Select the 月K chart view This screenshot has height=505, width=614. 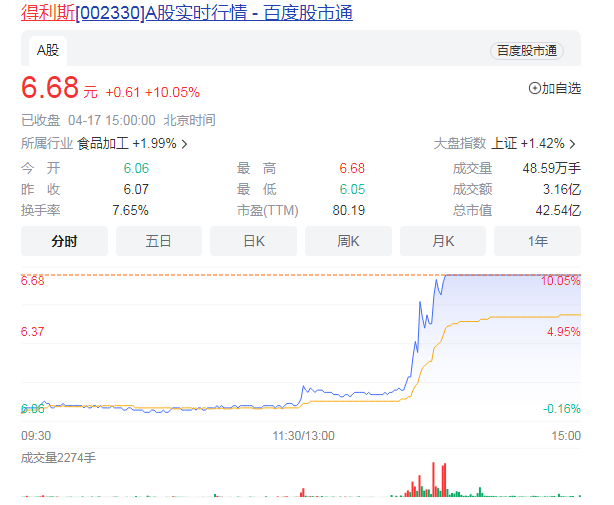click(443, 241)
